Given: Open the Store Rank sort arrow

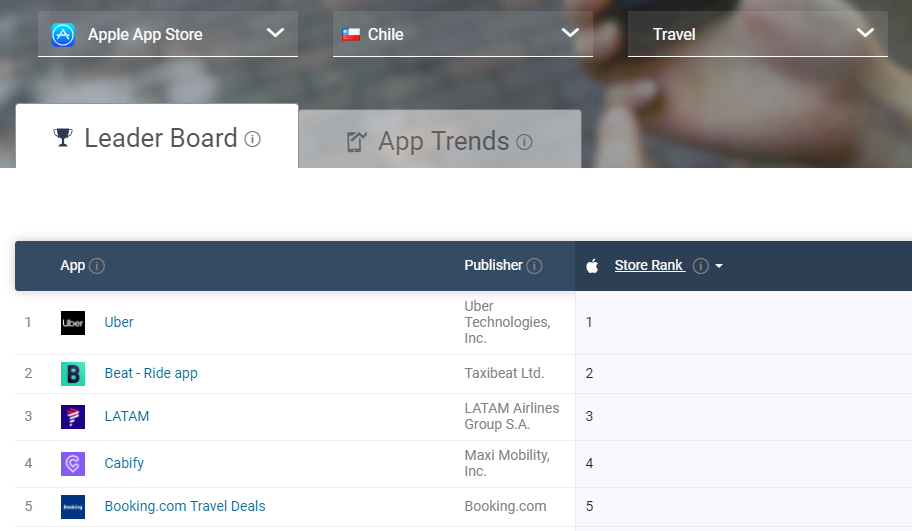Looking at the screenshot, I should [719, 266].
